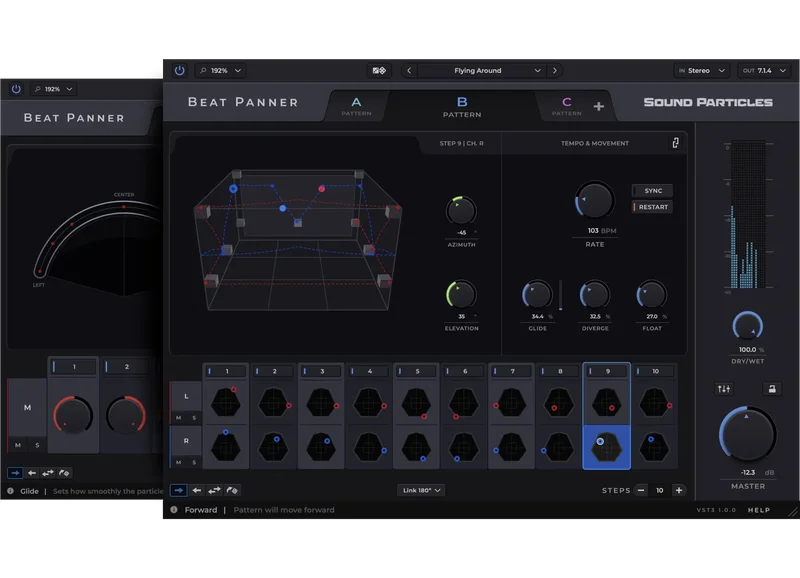Switch to Pattern C tab
Viewport: 800px width, 578px height.
click(x=566, y=106)
